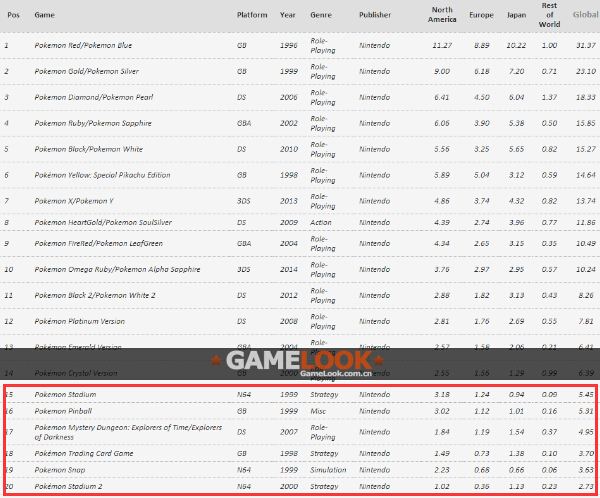Open Pokemon Red/Pokemon Blue entry
600x498 pixels.
point(83,45)
